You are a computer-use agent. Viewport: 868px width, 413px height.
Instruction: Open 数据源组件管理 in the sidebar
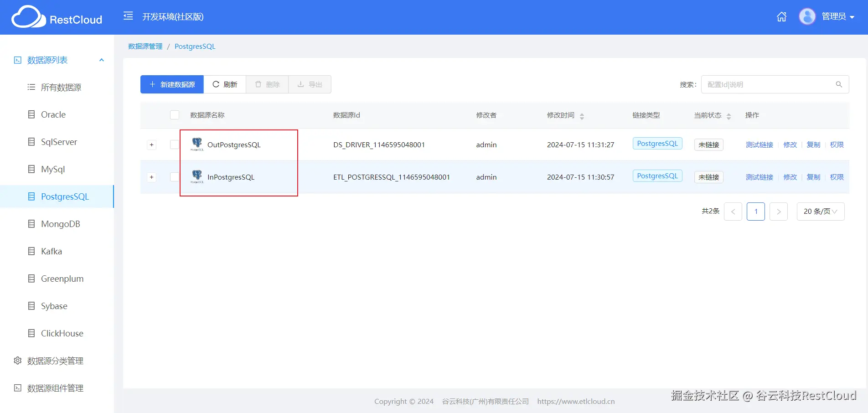[57, 388]
